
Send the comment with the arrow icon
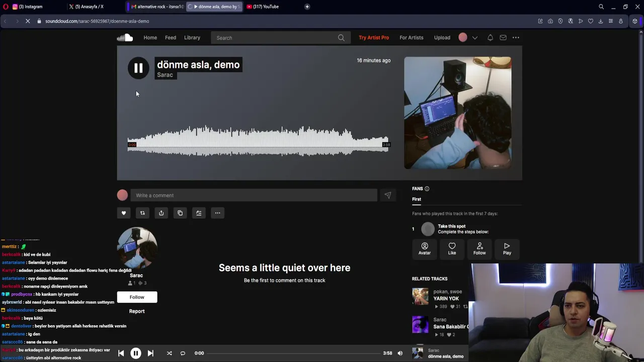pos(387,196)
